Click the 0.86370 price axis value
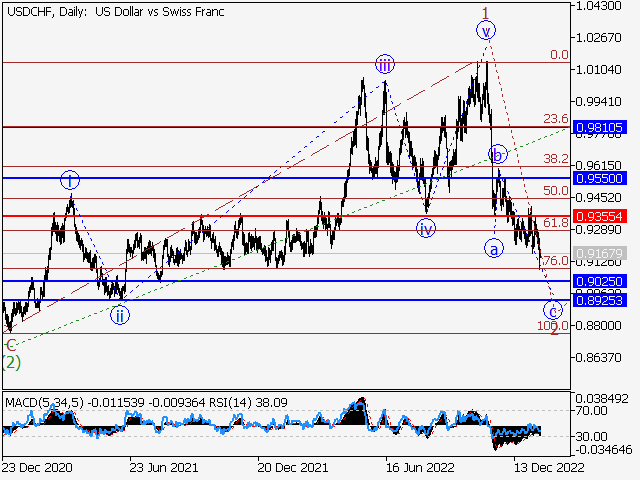The image size is (640, 480). (598, 358)
